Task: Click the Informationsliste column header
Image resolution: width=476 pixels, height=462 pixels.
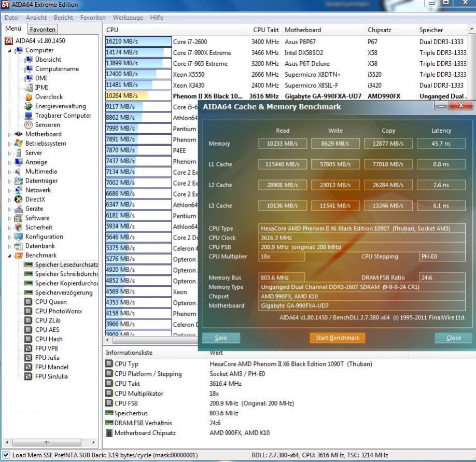Action: click(x=155, y=353)
